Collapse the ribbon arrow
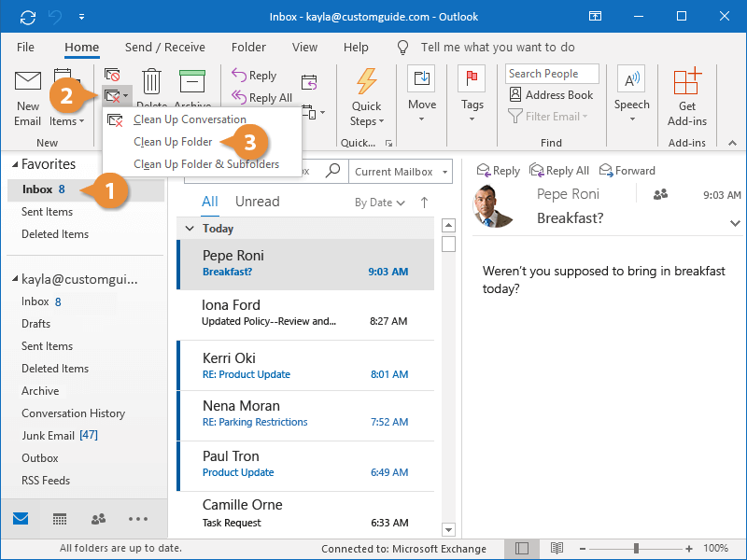The height and width of the screenshot is (560, 747). tap(732, 143)
